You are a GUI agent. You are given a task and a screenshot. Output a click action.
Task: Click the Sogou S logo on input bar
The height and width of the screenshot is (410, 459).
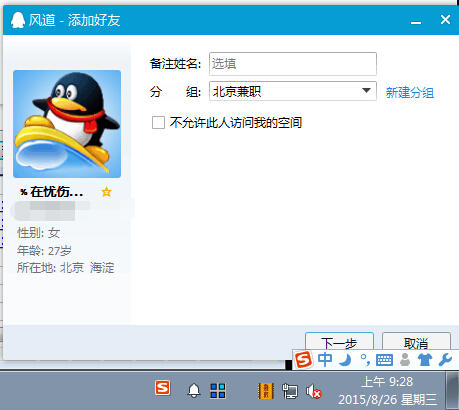coord(303,360)
